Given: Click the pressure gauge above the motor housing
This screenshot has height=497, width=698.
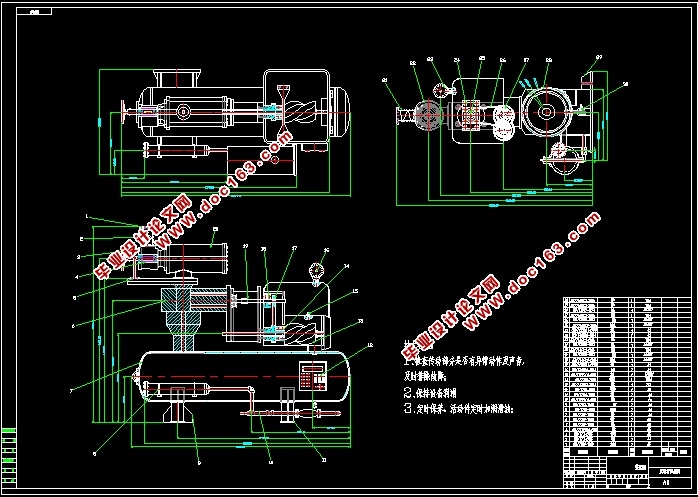Looking at the screenshot, I should (317, 269).
